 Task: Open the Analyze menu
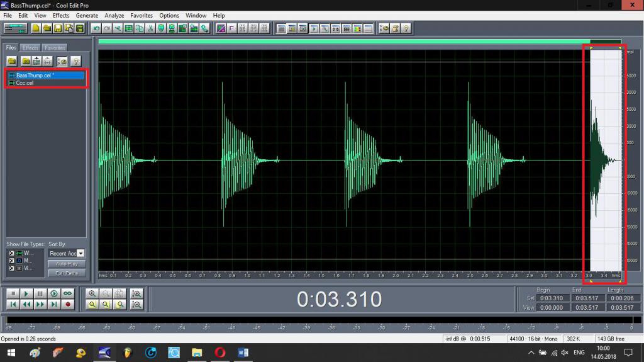pos(114,16)
